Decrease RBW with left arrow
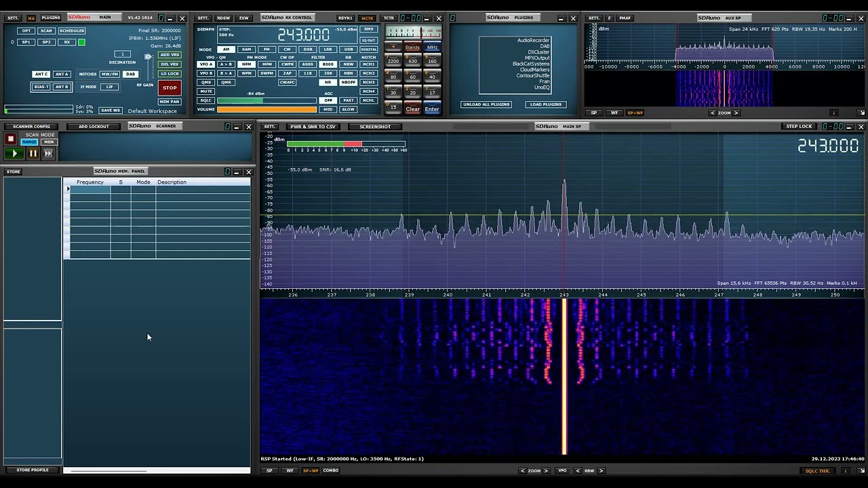 point(578,470)
